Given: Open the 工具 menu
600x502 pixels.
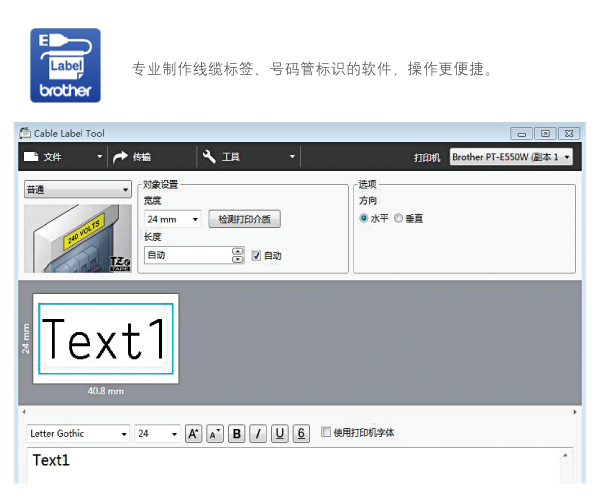Looking at the screenshot, I should pyautogui.click(x=248, y=157).
